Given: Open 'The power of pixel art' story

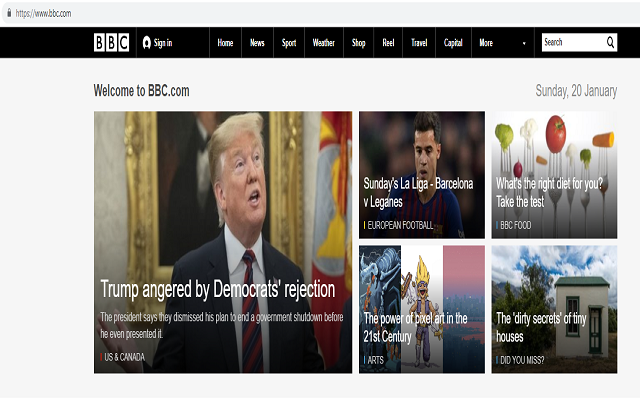Looking at the screenshot, I should (x=416, y=327).
